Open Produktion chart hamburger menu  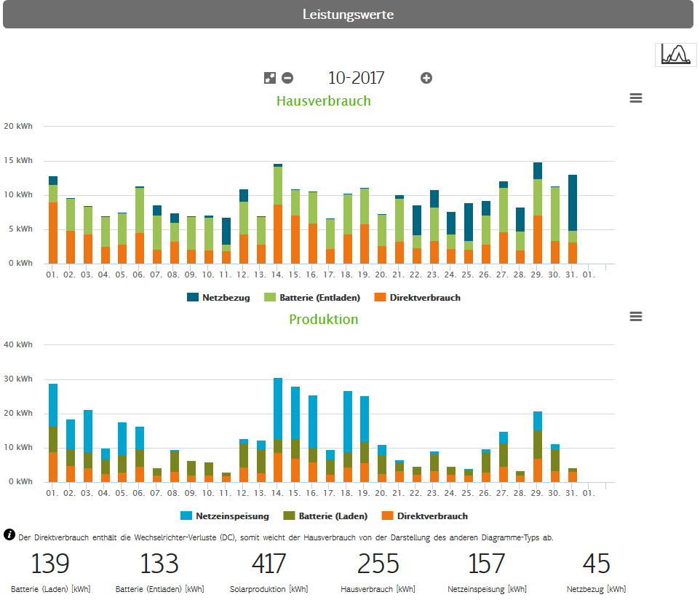pyautogui.click(x=636, y=316)
